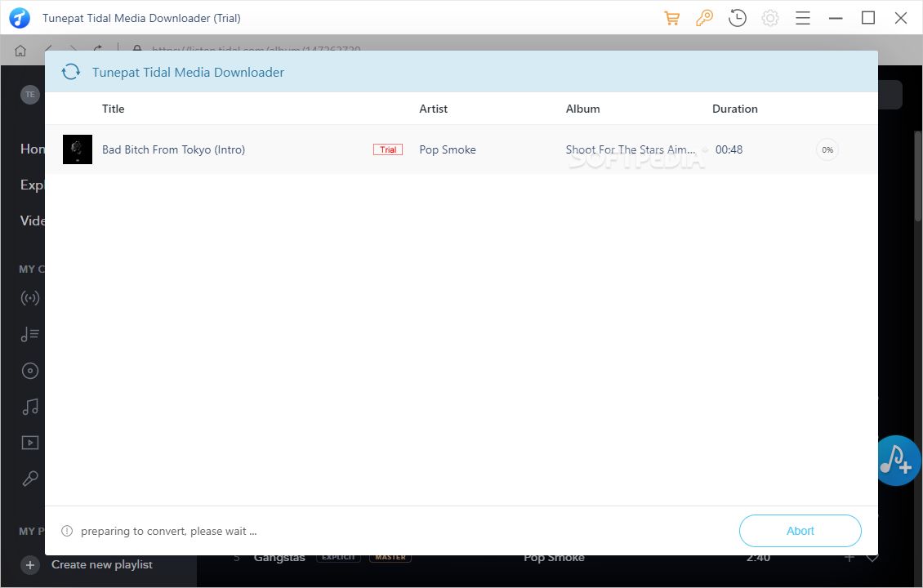This screenshot has width=923, height=588.
Task: Click the key registration icon
Action: [x=704, y=18]
